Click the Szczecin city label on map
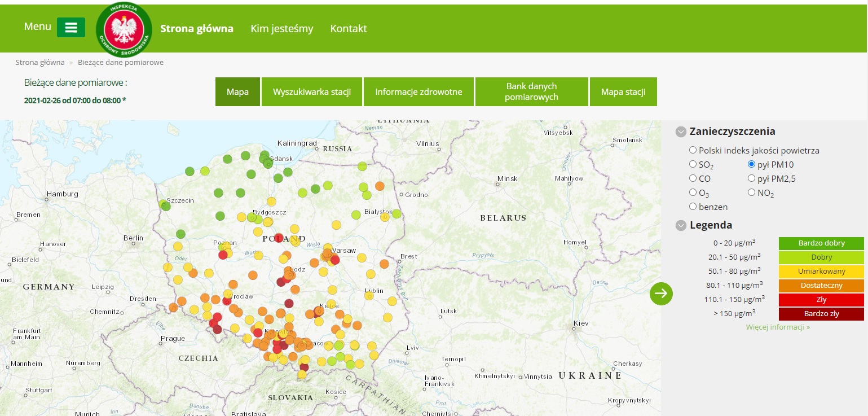868x416 pixels. pyautogui.click(x=180, y=200)
